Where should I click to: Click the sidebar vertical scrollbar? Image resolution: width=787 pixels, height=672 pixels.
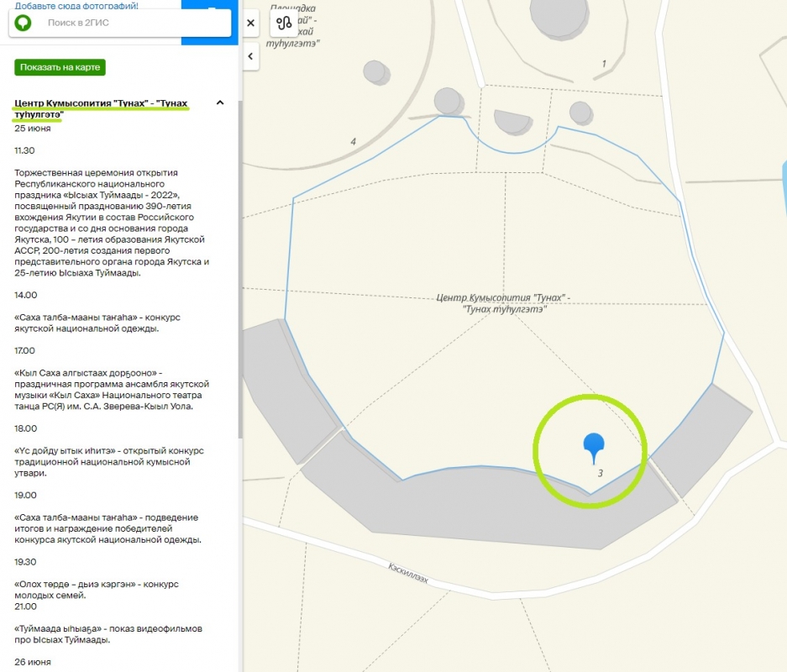point(240,269)
